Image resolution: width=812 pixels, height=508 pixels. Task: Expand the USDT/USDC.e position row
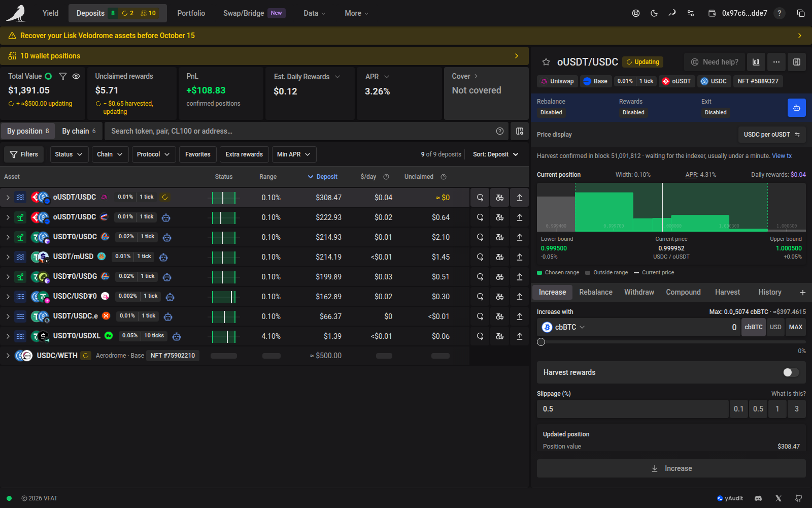coord(8,316)
